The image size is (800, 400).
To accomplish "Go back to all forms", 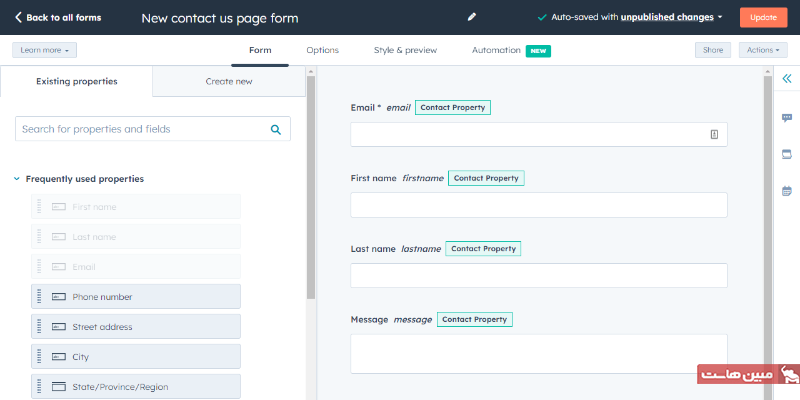I will (58, 17).
